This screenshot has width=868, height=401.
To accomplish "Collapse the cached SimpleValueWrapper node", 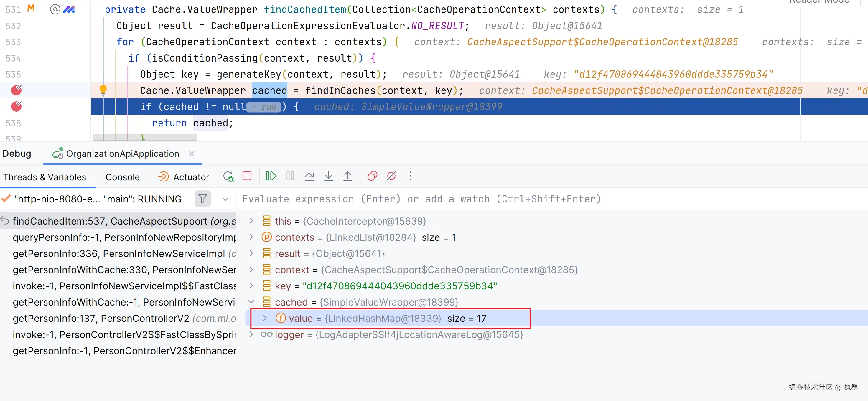I will [x=251, y=302].
